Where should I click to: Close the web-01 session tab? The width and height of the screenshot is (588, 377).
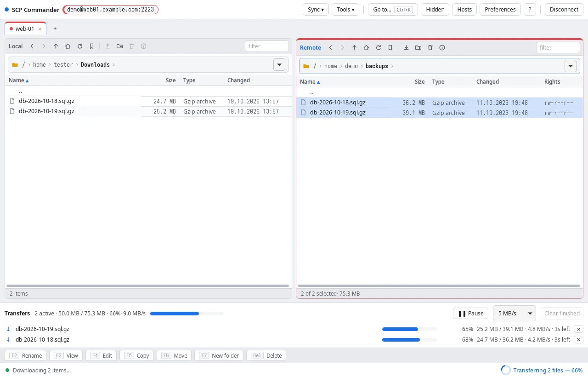click(x=40, y=29)
